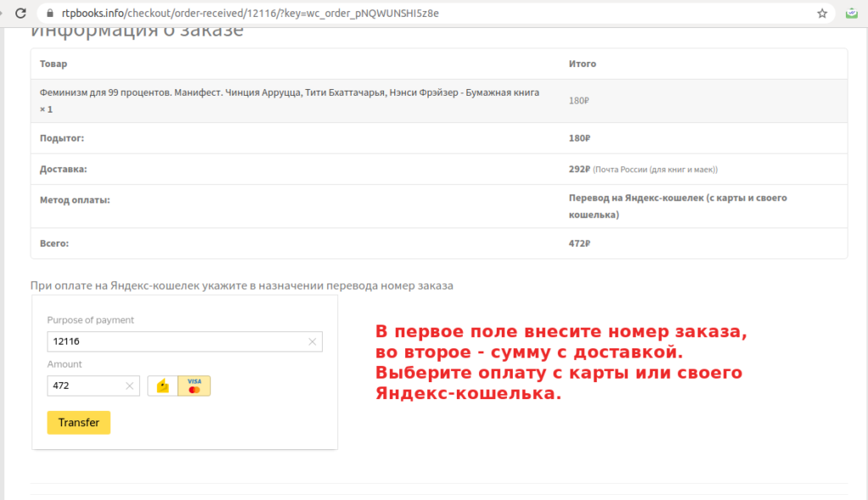
Task: Click the При оплате на Яндекс-кошелек notice
Action: (242, 286)
